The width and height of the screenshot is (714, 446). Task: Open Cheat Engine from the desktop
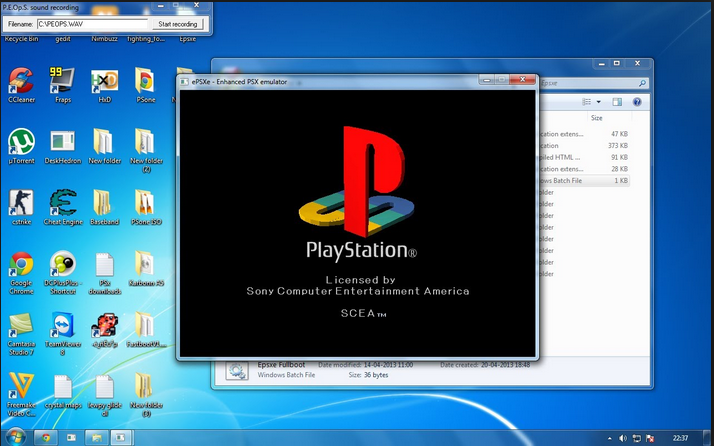point(63,207)
